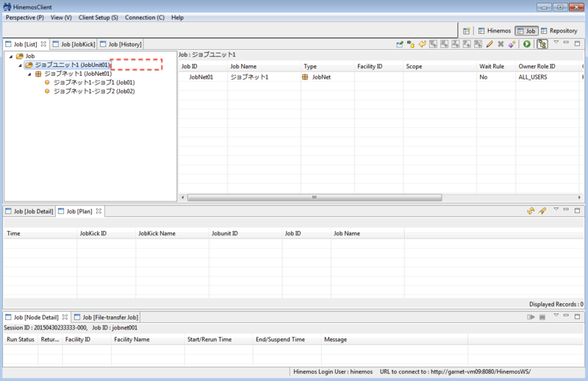This screenshot has width=588, height=381.
Task: Click the pencil Modify icon
Action: click(x=490, y=44)
